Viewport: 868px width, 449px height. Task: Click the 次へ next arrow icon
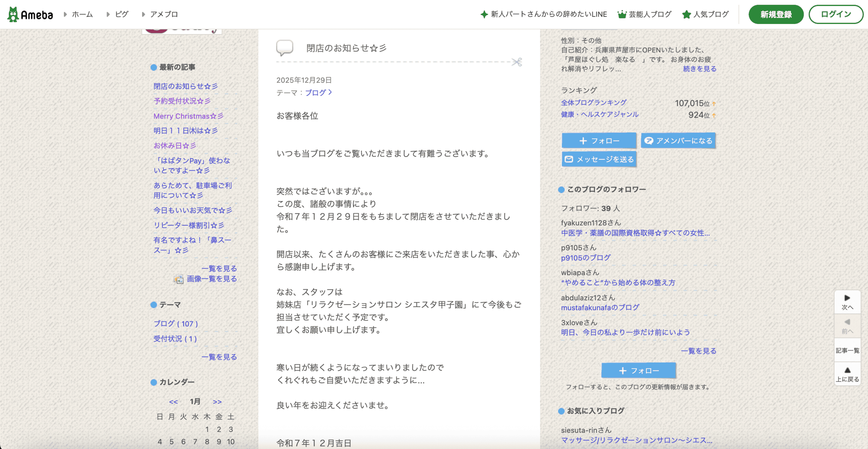847,298
